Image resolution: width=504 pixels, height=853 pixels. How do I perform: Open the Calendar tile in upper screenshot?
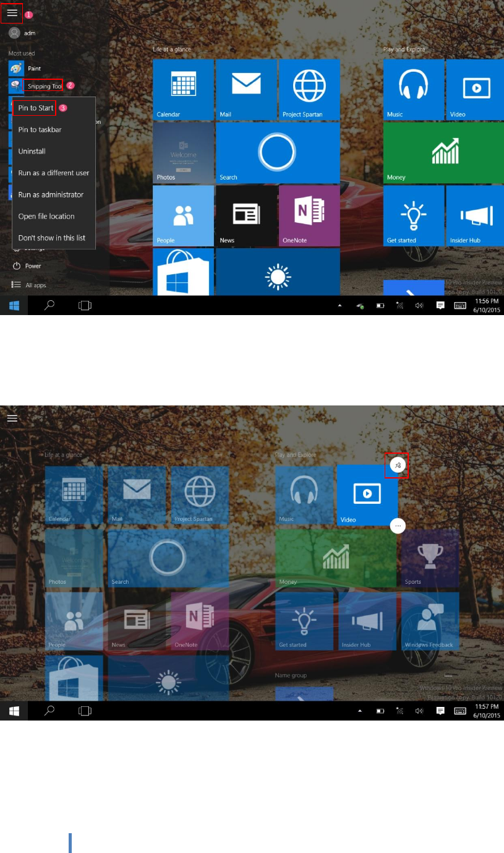pos(183,89)
